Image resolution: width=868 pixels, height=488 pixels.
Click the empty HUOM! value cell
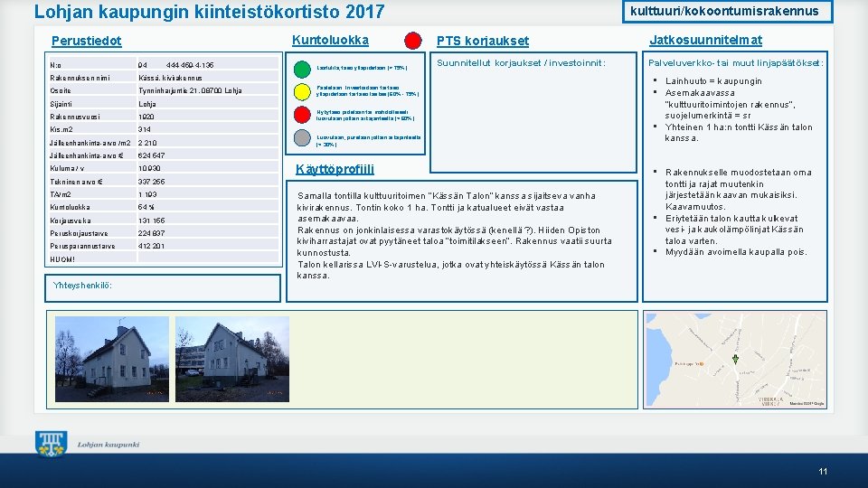[208, 259]
